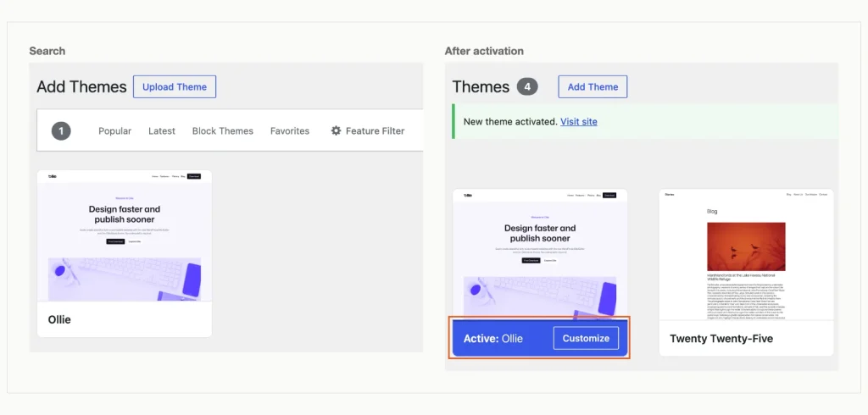Open the Popular themes tab
868x415 pixels.
pyautogui.click(x=114, y=131)
